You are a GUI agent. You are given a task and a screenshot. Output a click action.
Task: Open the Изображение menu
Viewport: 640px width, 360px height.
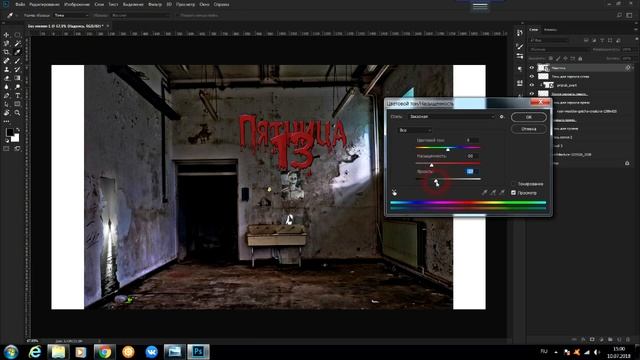tap(77, 4)
